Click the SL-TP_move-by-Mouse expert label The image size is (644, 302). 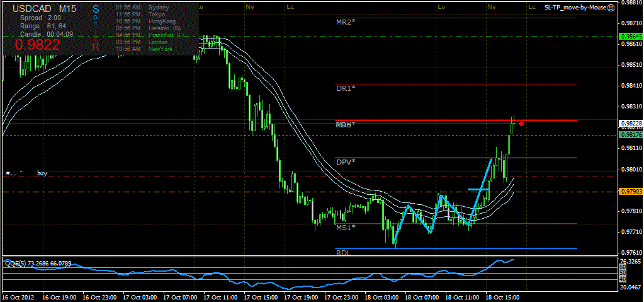click(573, 8)
